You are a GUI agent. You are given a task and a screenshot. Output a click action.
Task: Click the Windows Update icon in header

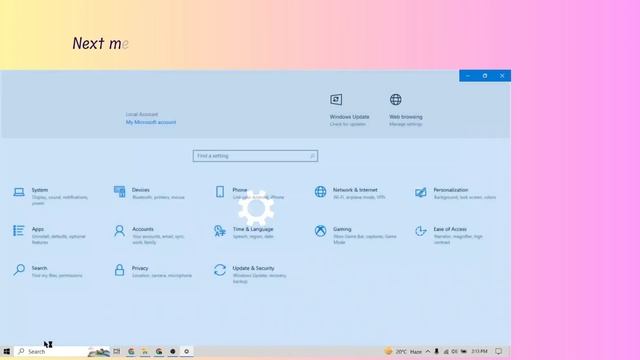336,100
